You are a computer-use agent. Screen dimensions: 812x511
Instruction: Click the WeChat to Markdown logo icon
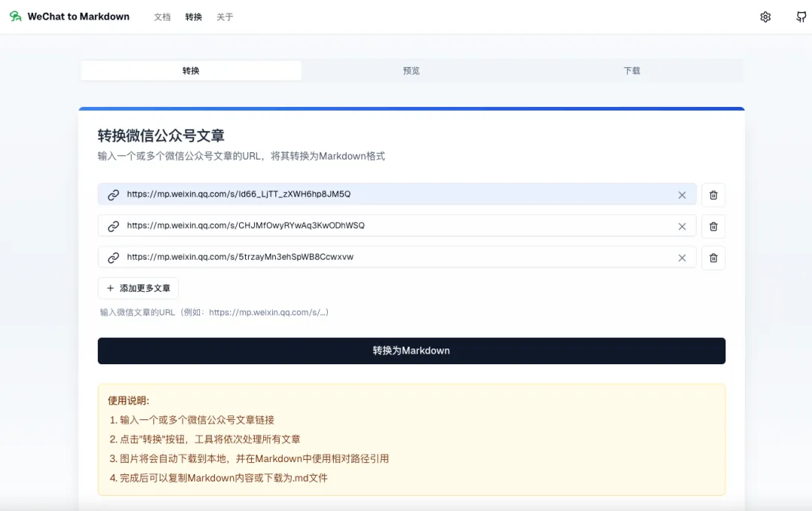pos(15,17)
